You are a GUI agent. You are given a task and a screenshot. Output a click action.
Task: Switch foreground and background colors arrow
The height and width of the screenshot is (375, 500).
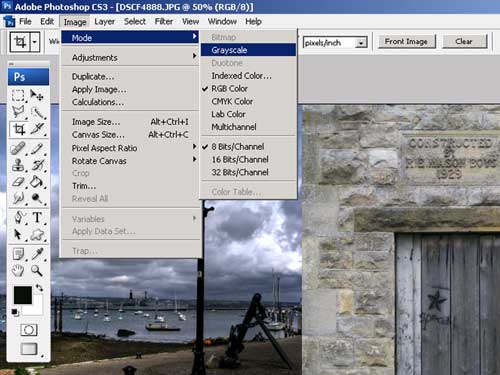(39, 288)
